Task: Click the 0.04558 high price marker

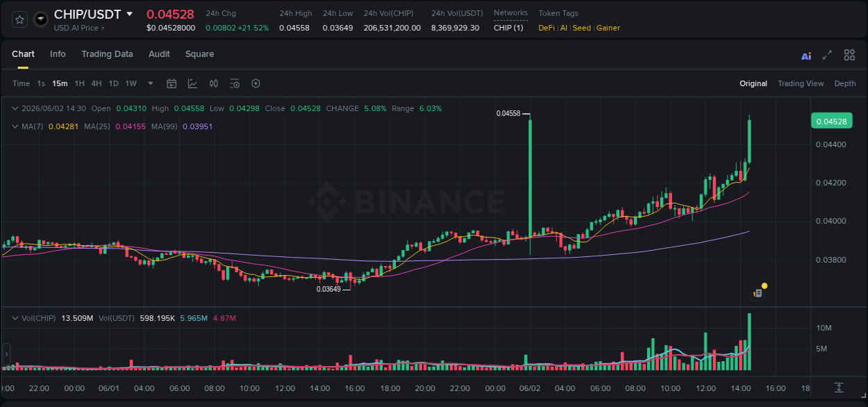Action: (508, 113)
